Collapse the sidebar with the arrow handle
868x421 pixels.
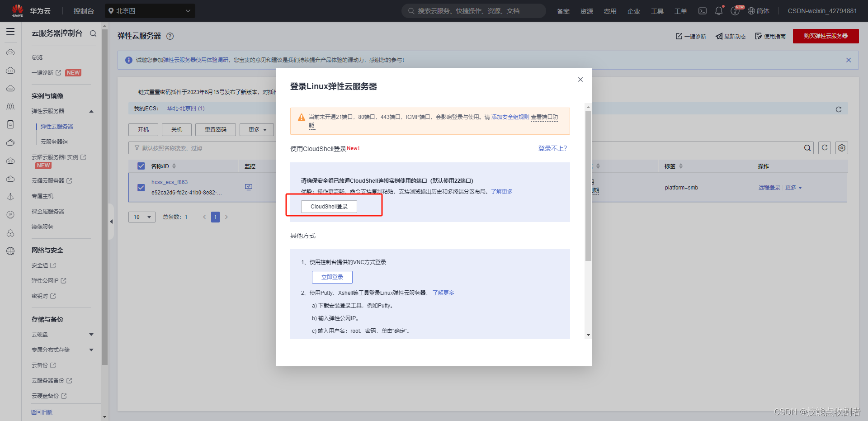tap(111, 222)
